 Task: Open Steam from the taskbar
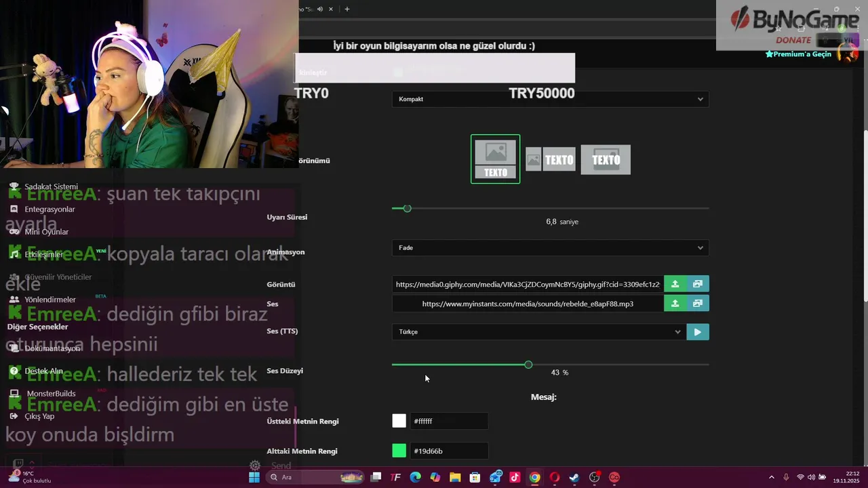coord(574,477)
